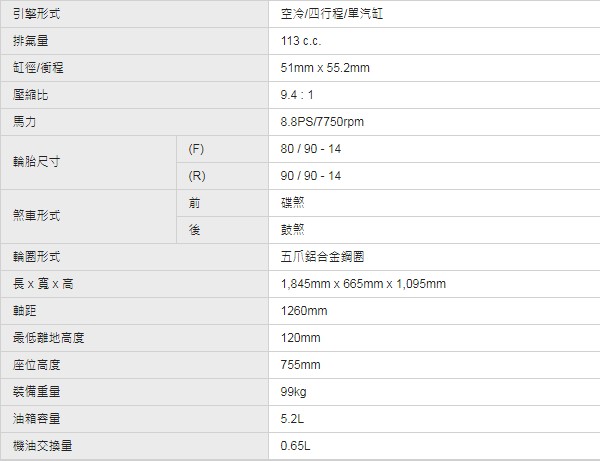Viewport: 600px width, 461px height.
Task: Select the 90 / 90 - 14 rear tire value
Action: point(310,176)
